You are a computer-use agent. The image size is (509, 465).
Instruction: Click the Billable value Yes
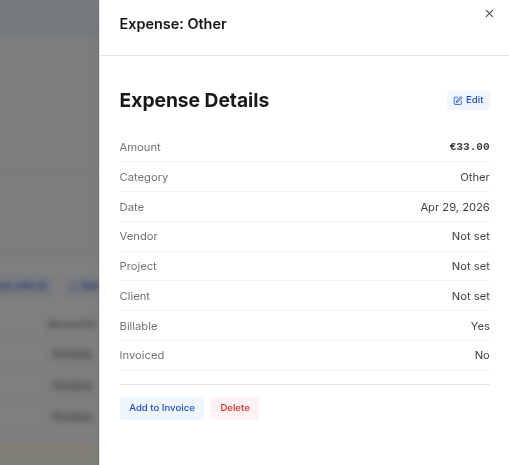pyautogui.click(x=480, y=326)
